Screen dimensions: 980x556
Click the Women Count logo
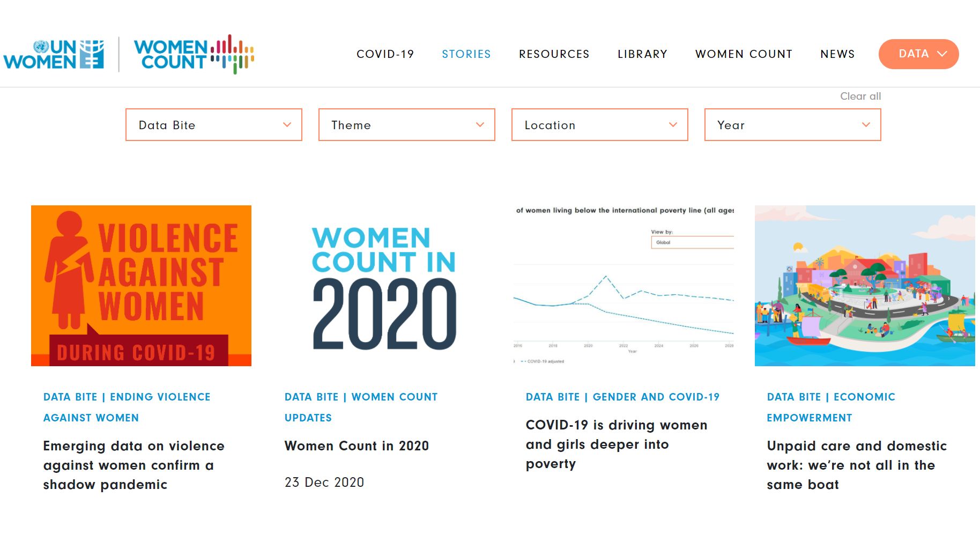[194, 54]
